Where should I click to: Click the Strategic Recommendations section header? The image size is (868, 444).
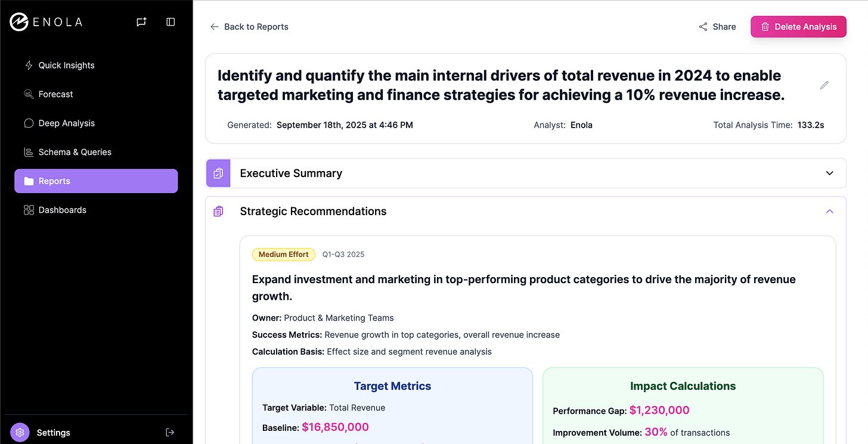(313, 212)
